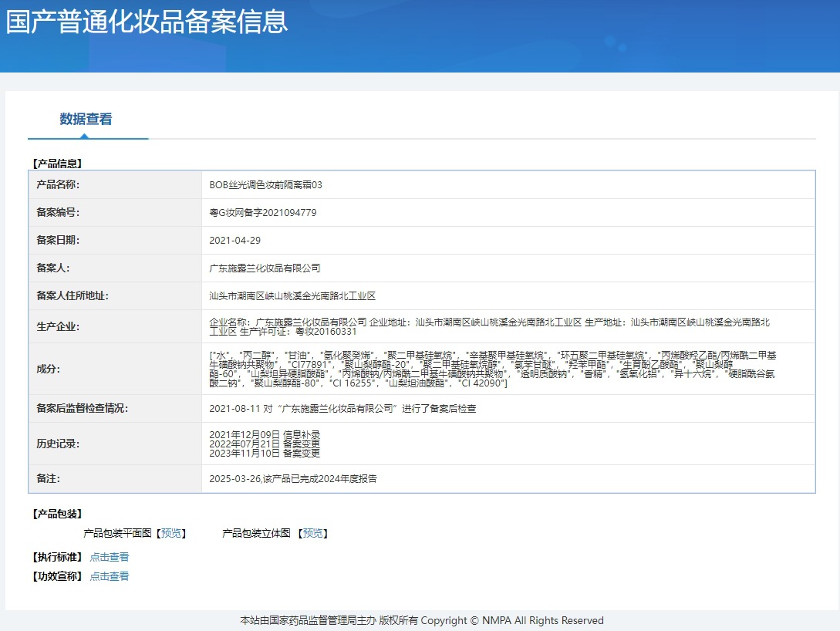This screenshot has width=840, height=631.
Task: Select history entry 2023年11月10日 备案变更
Action: click(x=265, y=453)
